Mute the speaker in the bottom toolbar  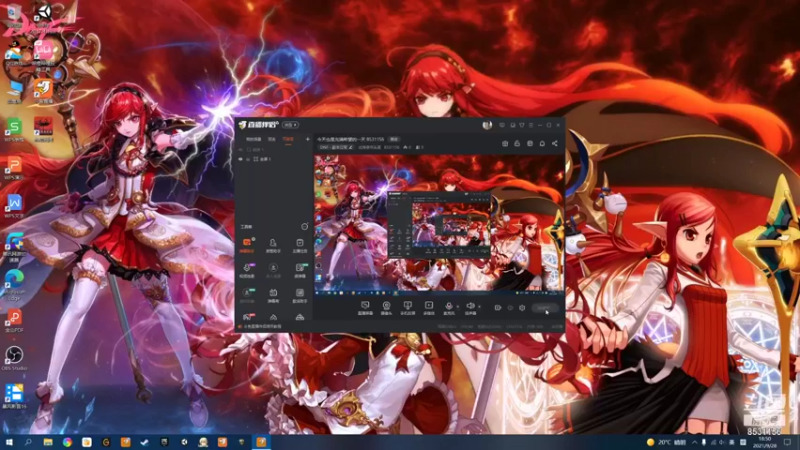[x=470, y=307]
